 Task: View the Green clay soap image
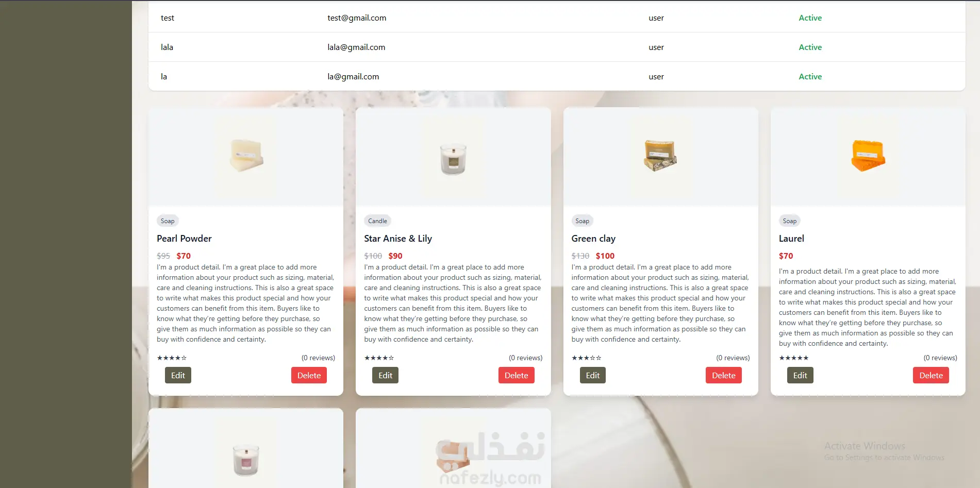[x=660, y=156]
